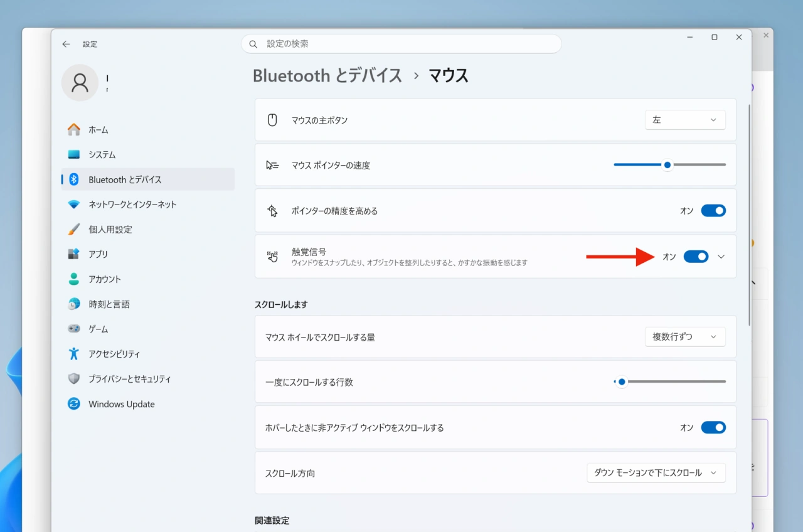
Task: Open the スクロール方向 dropdown
Action: pos(656,473)
